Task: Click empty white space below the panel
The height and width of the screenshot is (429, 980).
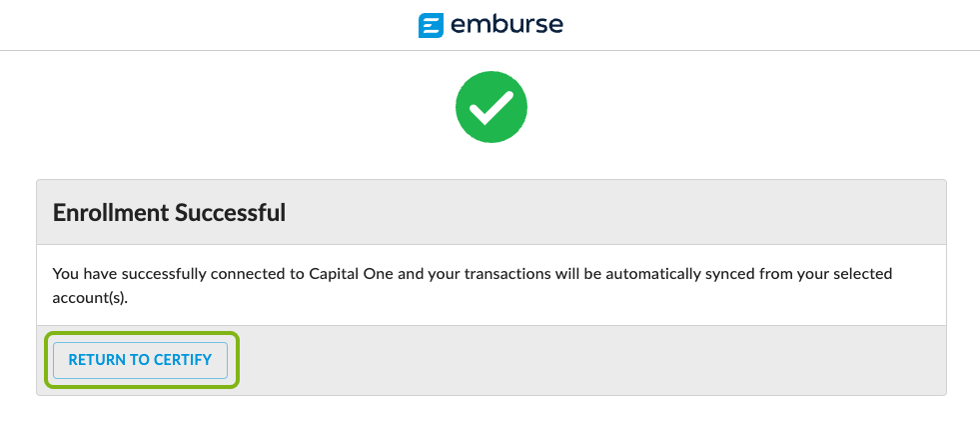Action: 490,414
